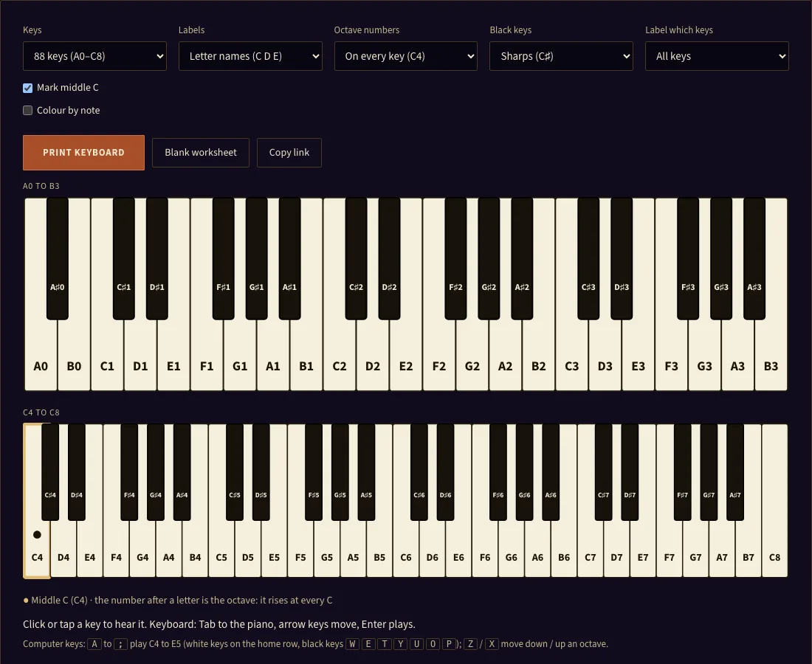Screen dimensions: 812x664
Task: Play the C♯6 black key
Action: coord(419,472)
